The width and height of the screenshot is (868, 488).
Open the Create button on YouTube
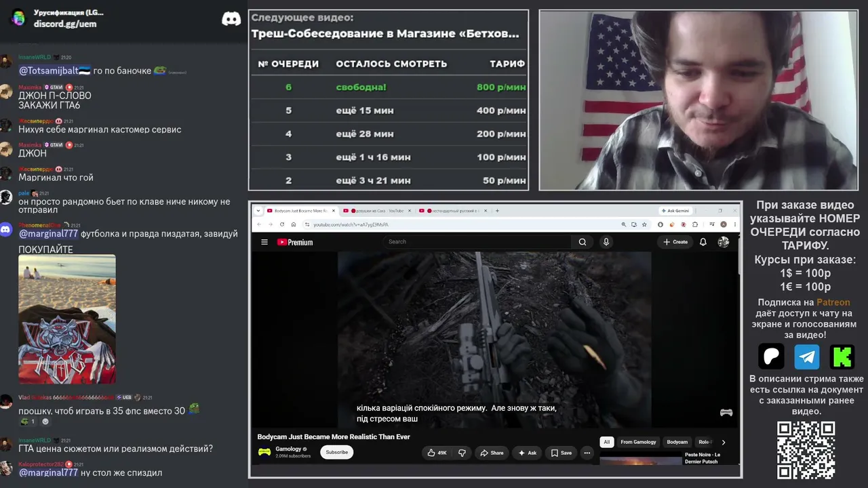(x=675, y=242)
